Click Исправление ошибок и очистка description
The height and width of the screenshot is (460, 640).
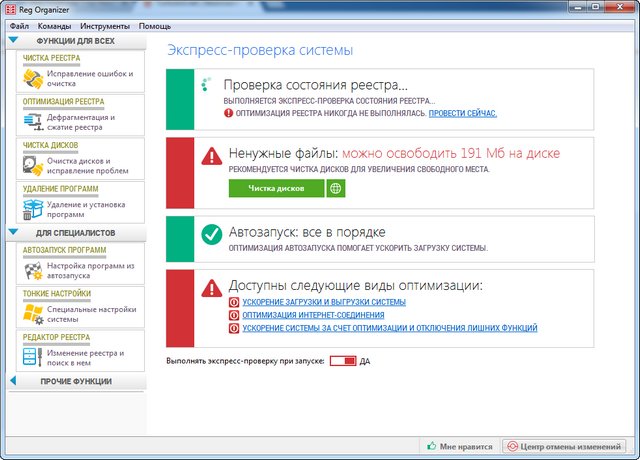90,79
